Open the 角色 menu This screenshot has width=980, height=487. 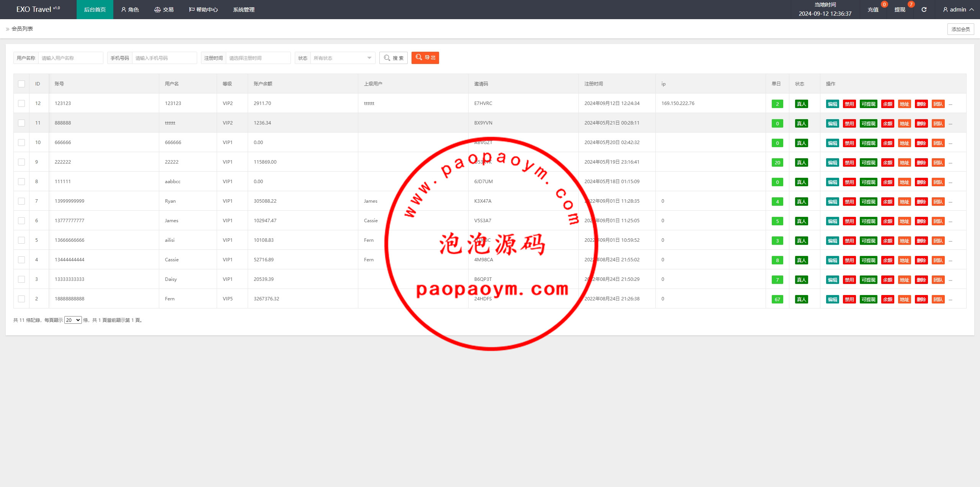point(130,10)
